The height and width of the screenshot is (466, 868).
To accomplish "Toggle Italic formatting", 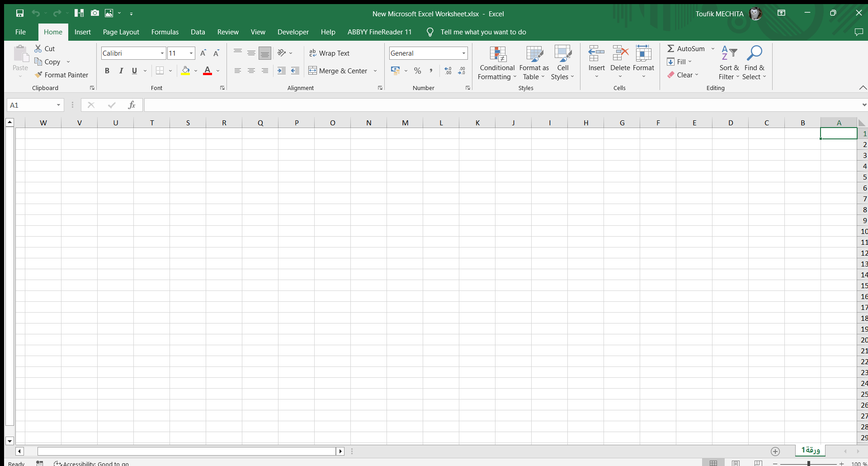I will [121, 71].
